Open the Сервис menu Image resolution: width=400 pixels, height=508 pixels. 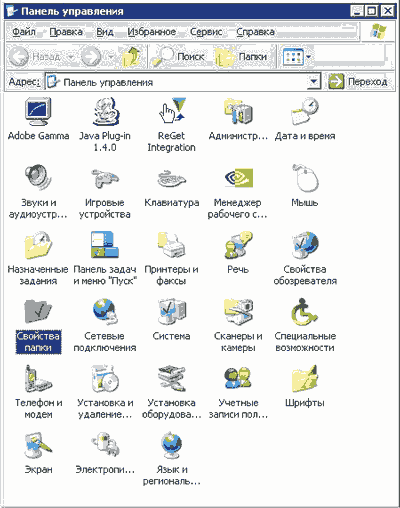[206, 32]
